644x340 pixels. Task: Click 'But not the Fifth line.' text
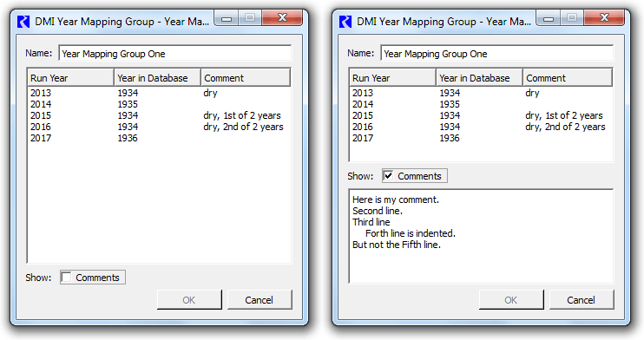[x=397, y=245]
